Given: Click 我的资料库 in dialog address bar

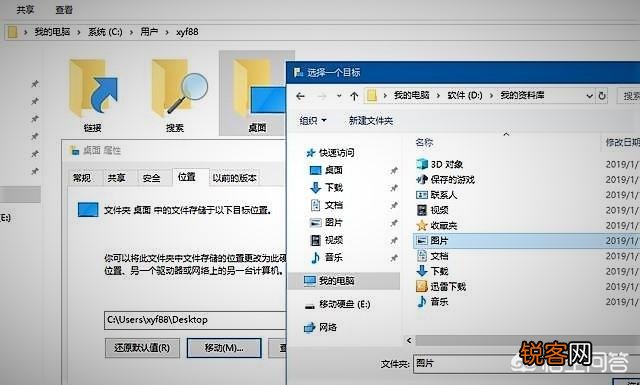Looking at the screenshot, I should point(522,96).
